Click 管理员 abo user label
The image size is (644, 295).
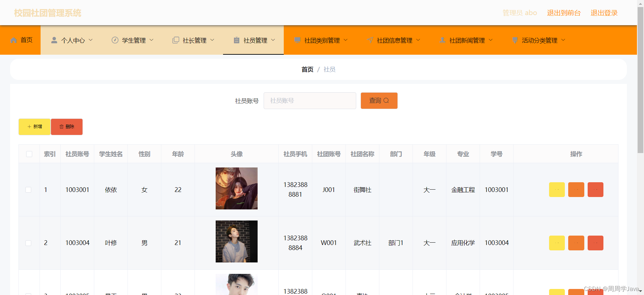tap(520, 13)
